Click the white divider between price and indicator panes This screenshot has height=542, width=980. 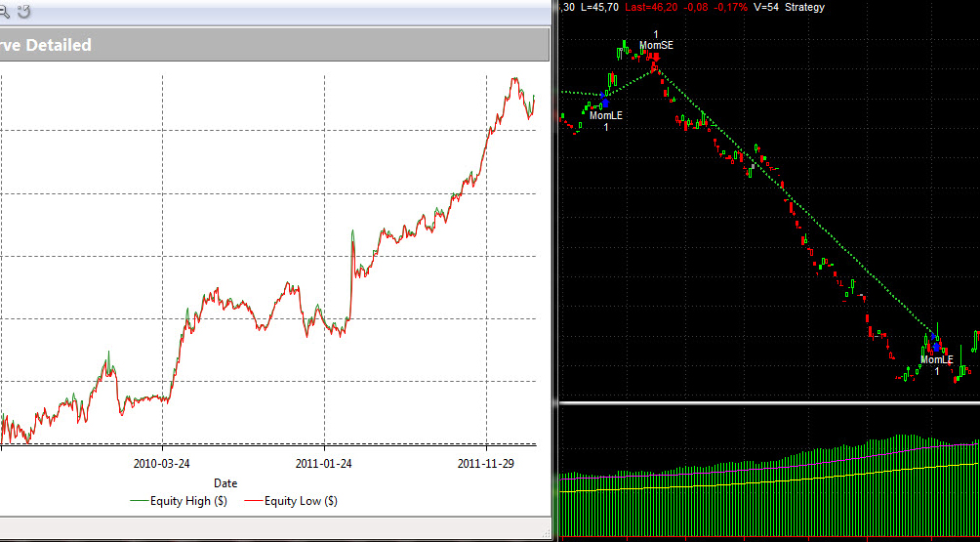769,404
